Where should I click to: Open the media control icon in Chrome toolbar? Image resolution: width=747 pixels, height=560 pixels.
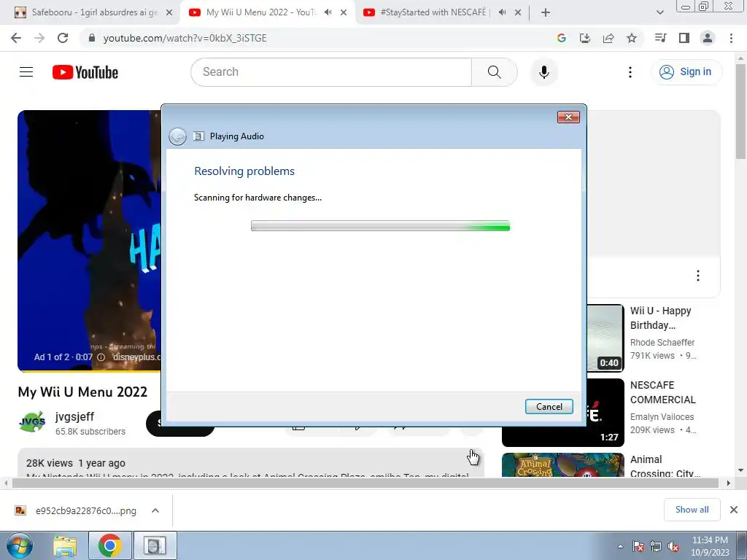(660, 38)
